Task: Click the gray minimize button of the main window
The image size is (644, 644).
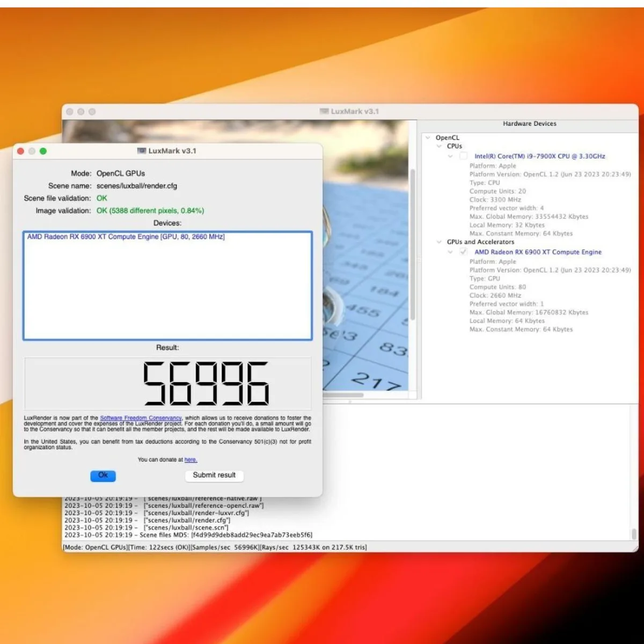Action: (80, 112)
